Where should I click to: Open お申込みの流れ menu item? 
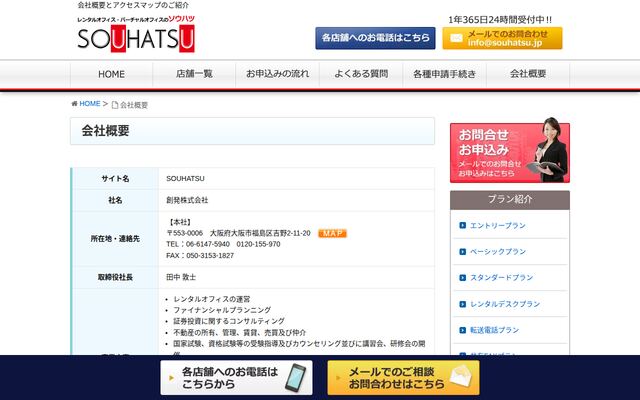tap(278, 74)
